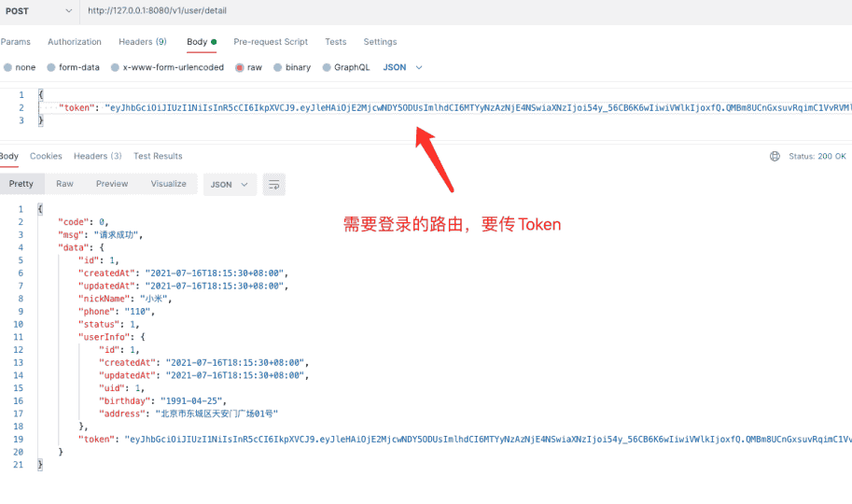Open the POST method dropdown

(x=37, y=10)
